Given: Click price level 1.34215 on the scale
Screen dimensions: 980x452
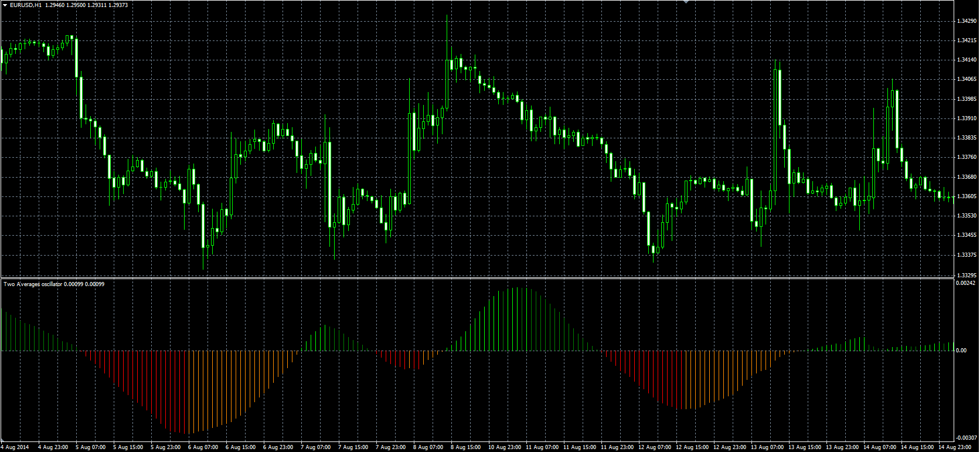Looking at the screenshot, I should pos(967,40).
